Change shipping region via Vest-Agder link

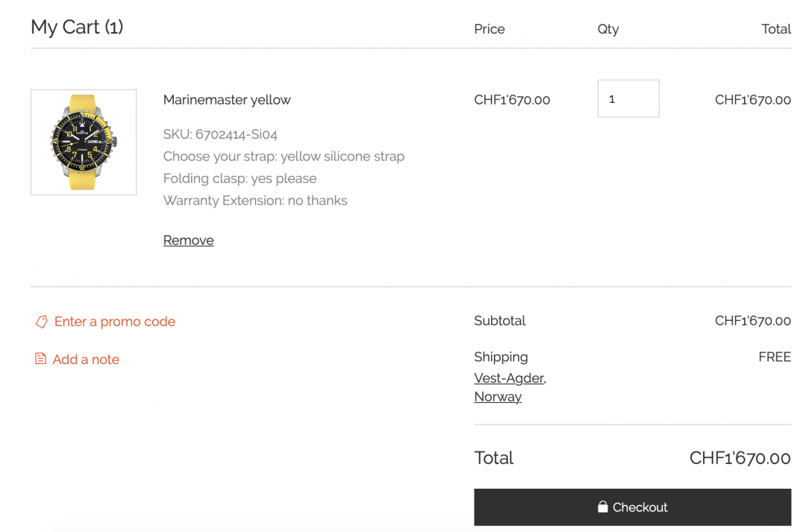509,378
